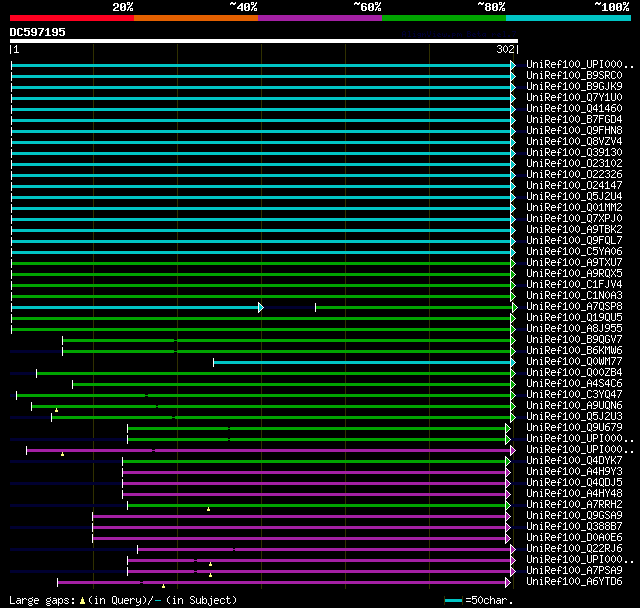This screenshot has width=640, height=608.
Task: Select the UniRef100_Q00ZB4 label
Action: coord(574,373)
